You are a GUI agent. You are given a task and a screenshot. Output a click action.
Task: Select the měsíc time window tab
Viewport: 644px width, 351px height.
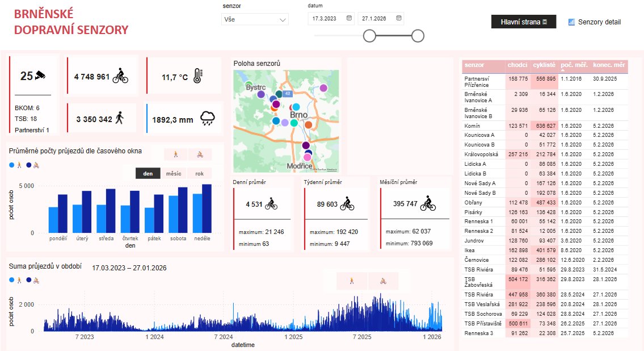coord(174,173)
